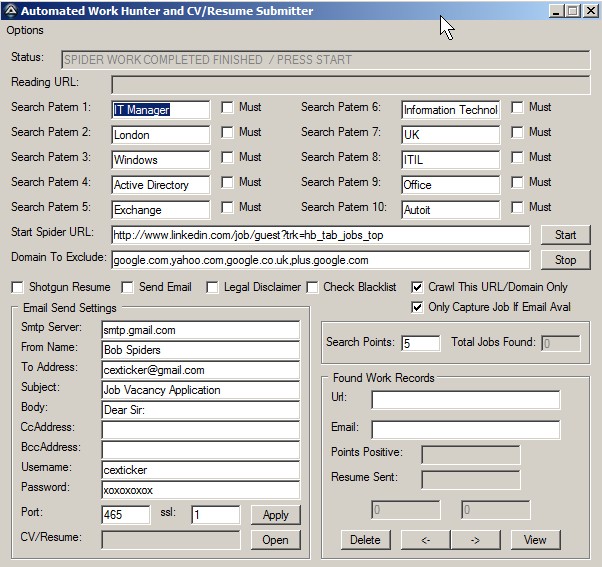
Task: Uncheck Only Capture Job If Email Aval
Action: tap(417, 307)
